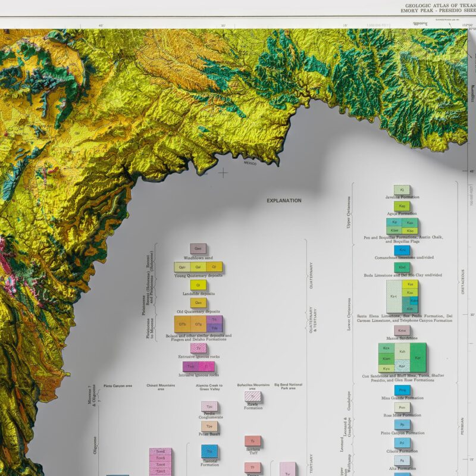Screen dimensions: 476x476
Task: Click the 'Big Bend National Park area' heading
Action: 288,386
